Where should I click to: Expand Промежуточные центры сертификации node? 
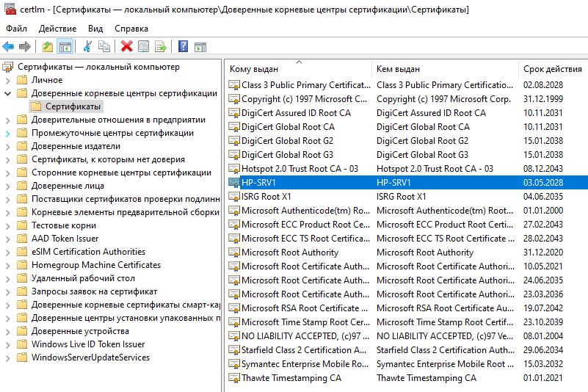coord(8,133)
